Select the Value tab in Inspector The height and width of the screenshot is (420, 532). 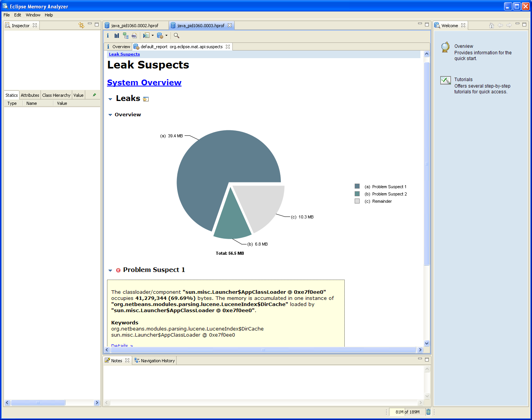pos(78,95)
